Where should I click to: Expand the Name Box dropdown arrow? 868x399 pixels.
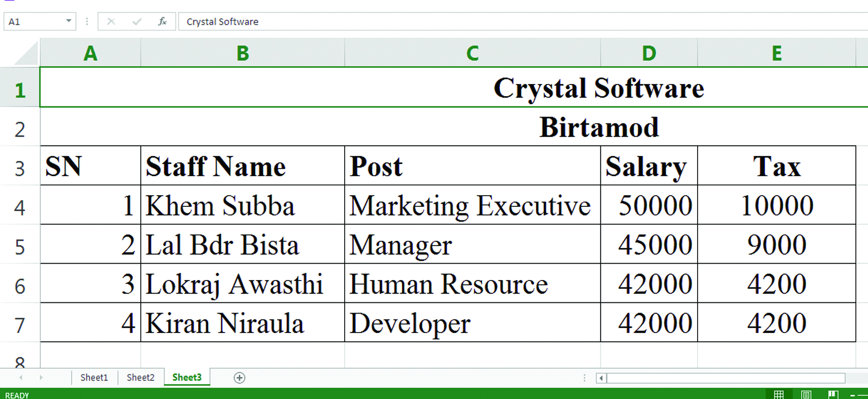(x=68, y=21)
